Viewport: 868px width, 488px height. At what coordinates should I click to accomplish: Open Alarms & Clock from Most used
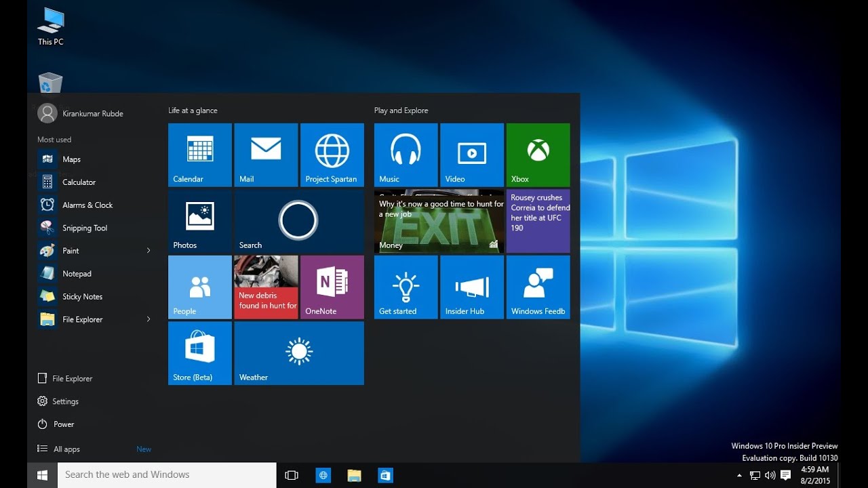(x=95, y=205)
